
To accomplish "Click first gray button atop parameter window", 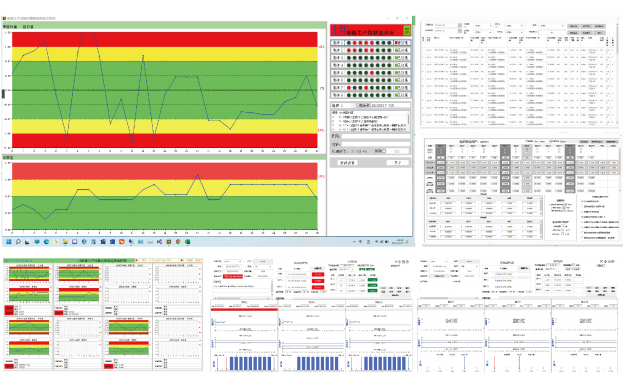I will click(x=584, y=142).
